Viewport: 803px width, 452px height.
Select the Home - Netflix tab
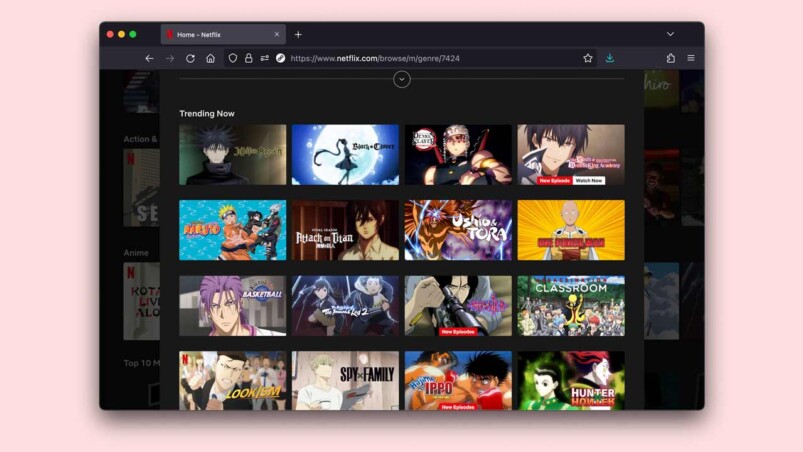pos(223,34)
